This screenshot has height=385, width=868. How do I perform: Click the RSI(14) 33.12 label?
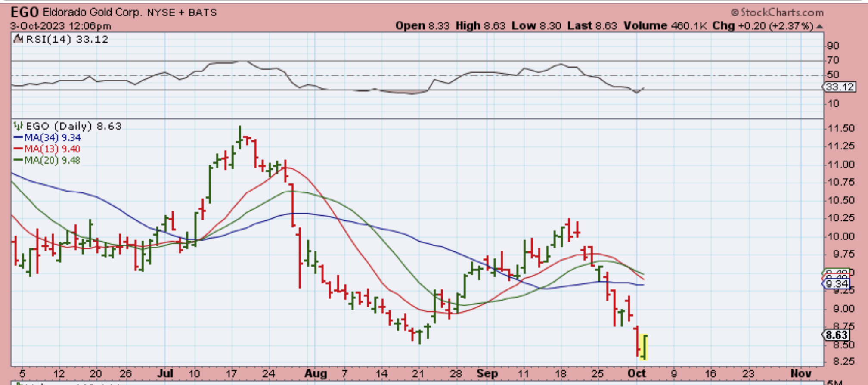(67, 39)
